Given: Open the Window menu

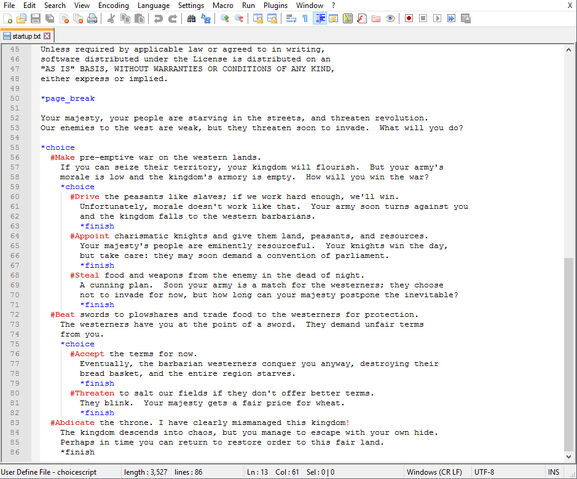Looking at the screenshot, I should click(309, 5).
